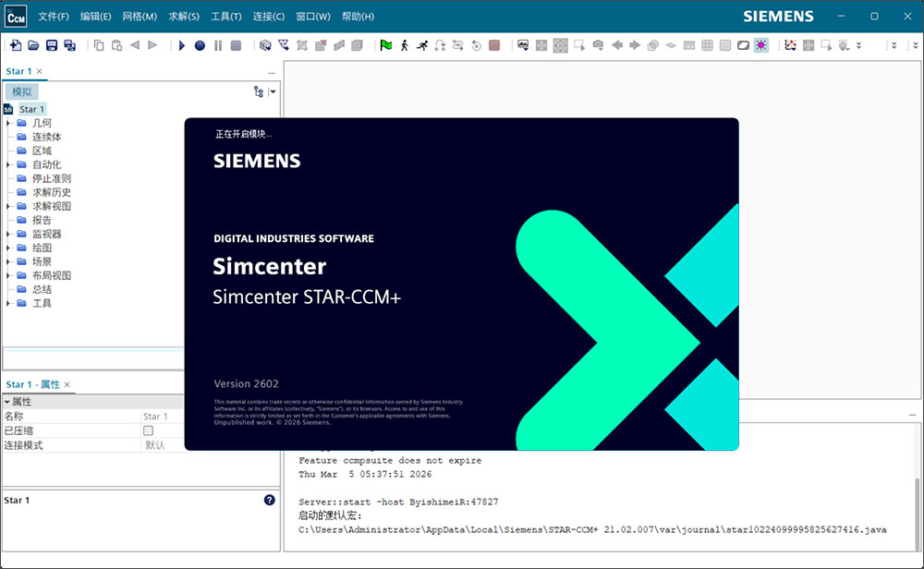Toggle the magenta light-source toolbar icon
Viewport: 924px width, 569px height.
tap(761, 45)
